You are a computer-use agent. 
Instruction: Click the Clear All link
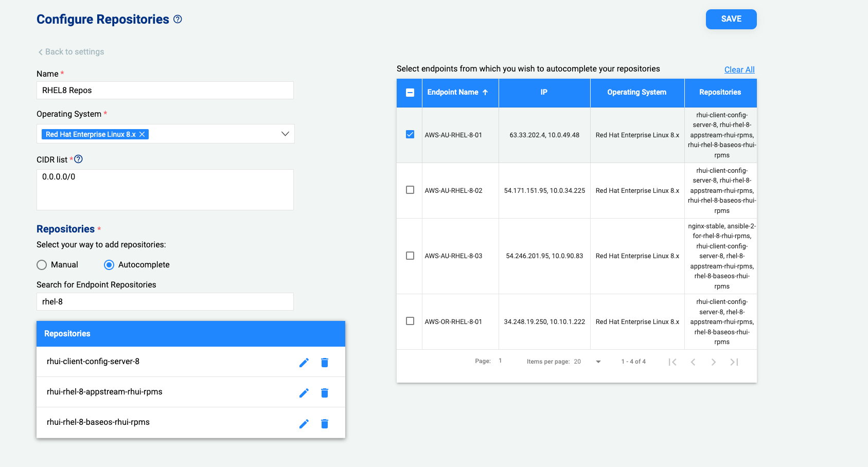pyautogui.click(x=739, y=69)
